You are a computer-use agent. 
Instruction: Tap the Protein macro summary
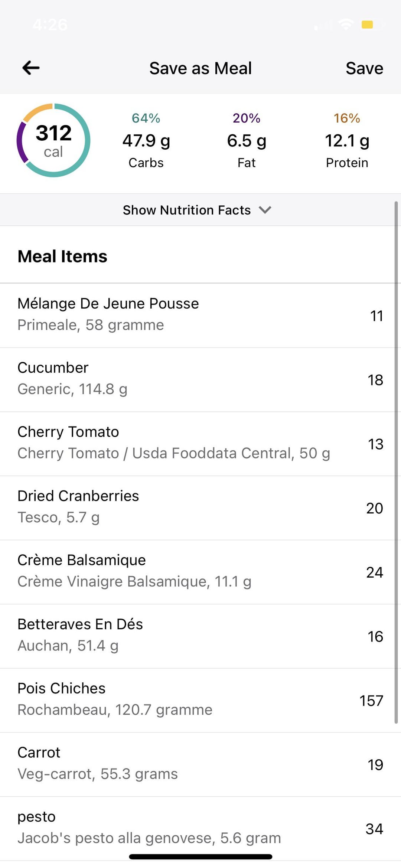(347, 140)
